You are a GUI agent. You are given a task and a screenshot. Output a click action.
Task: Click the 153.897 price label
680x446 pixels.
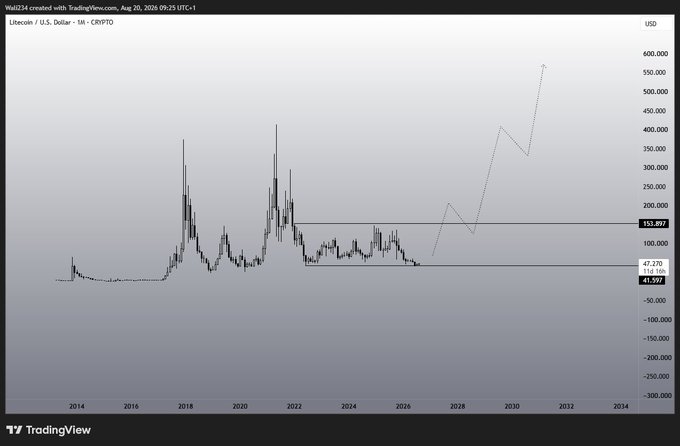click(x=654, y=223)
